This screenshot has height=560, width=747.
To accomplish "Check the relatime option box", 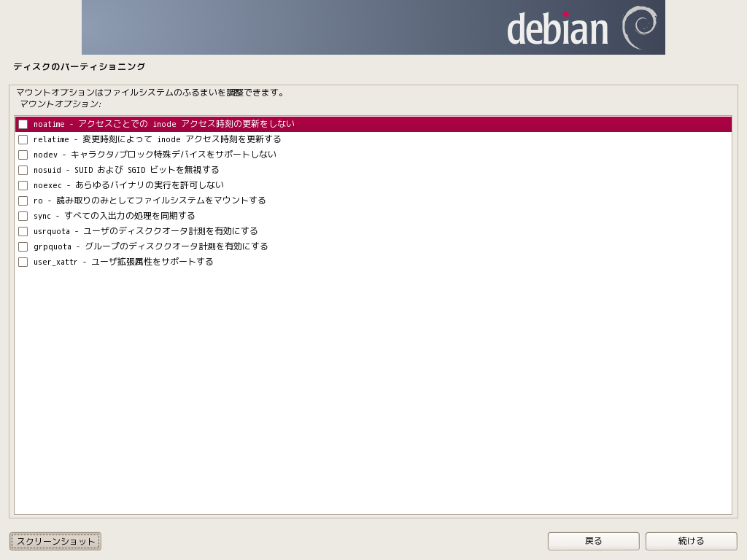I will coord(23,139).
